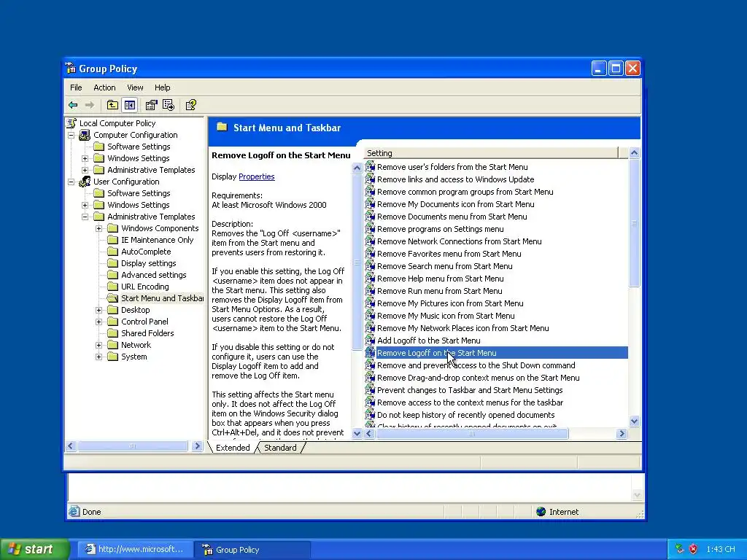Collapse Administrative Templates under User Configuration
Screen dimensions: 747x560
click(x=85, y=217)
